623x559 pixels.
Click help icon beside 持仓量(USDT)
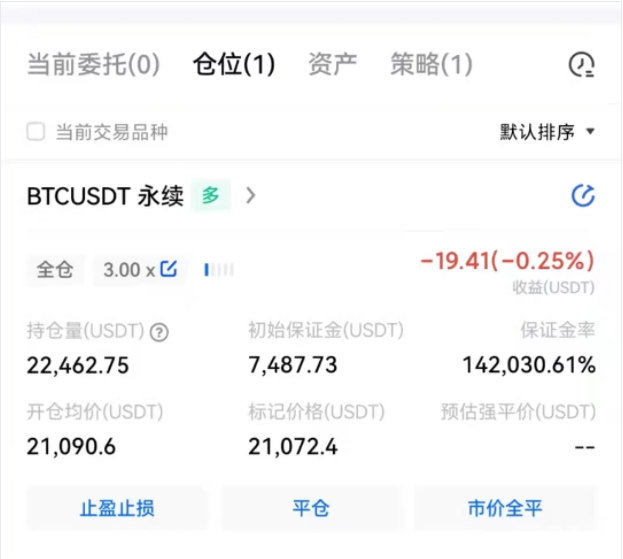[158, 333]
